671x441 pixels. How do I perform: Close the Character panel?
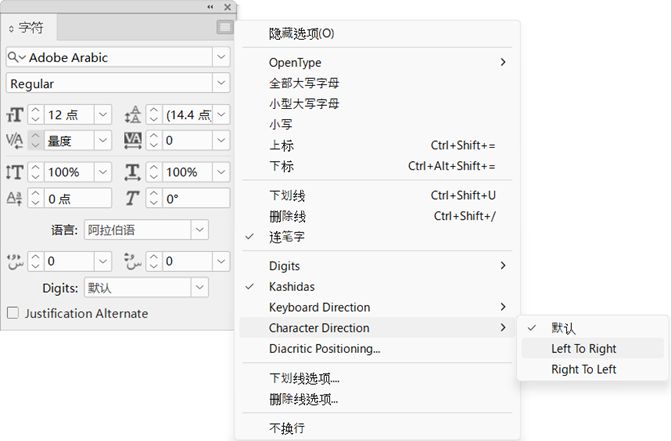228,7
